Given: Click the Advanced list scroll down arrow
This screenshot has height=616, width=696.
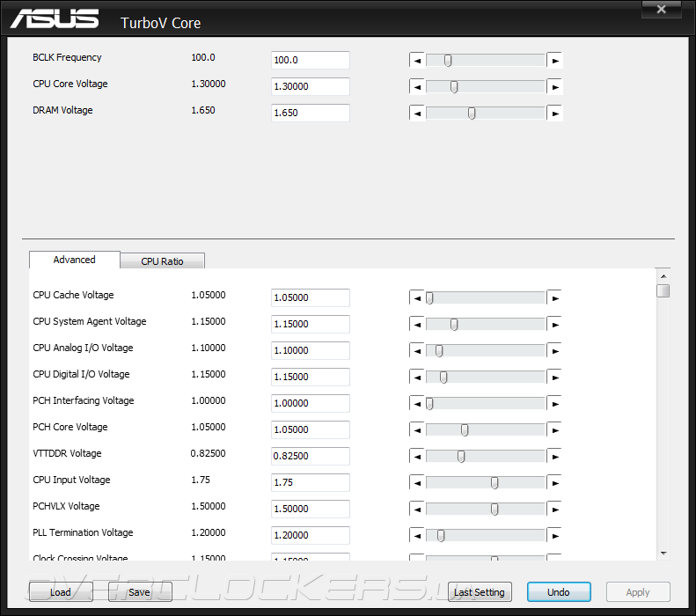Looking at the screenshot, I should tap(663, 553).
